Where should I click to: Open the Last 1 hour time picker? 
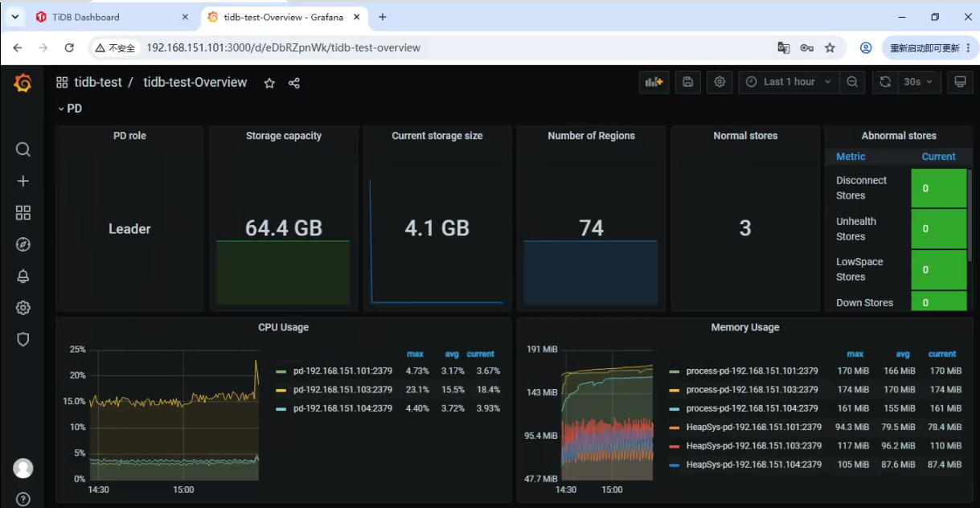coord(789,82)
